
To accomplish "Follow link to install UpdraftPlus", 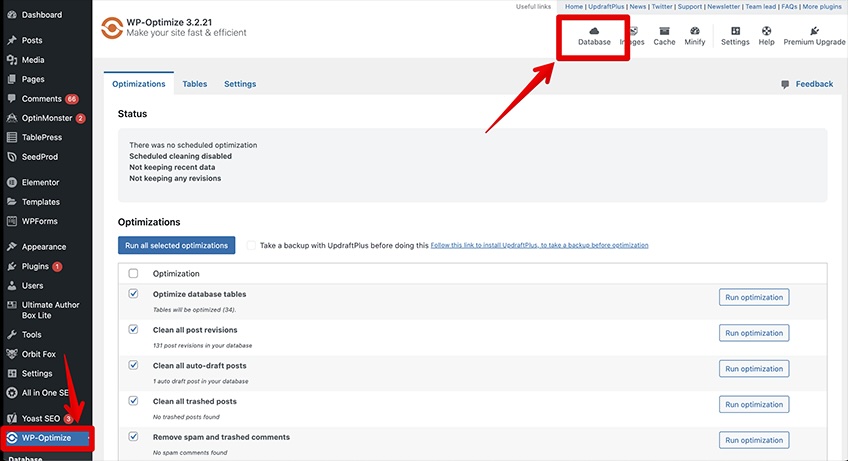I will [539, 245].
